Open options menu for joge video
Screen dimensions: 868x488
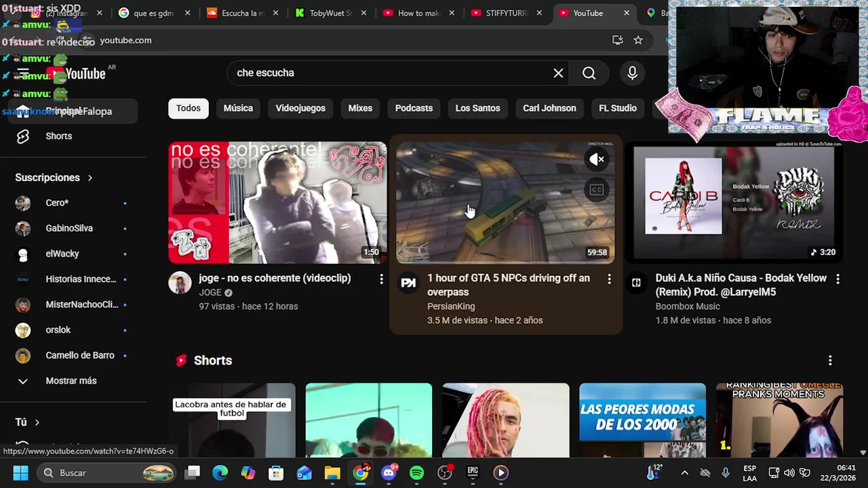[381, 279]
